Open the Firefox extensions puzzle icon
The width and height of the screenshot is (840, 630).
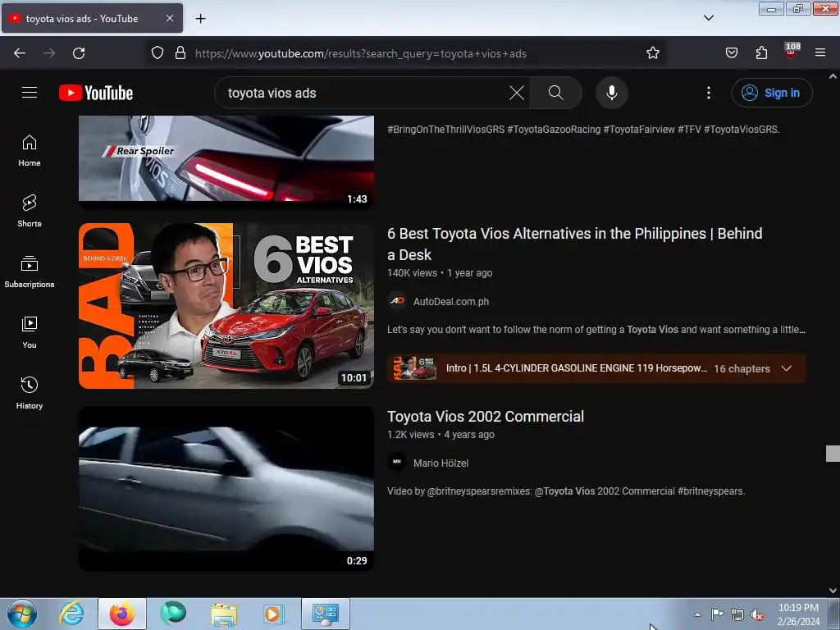pos(761,52)
